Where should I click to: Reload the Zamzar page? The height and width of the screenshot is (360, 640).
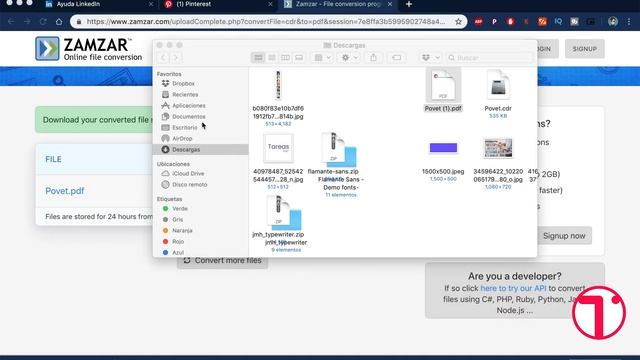pyautogui.click(x=43, y=21)
